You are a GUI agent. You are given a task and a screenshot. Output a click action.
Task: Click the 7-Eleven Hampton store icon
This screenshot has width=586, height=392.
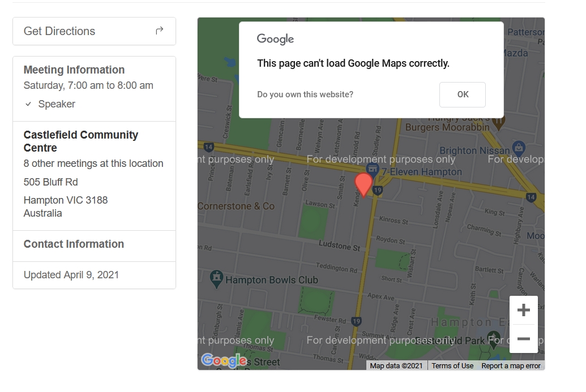373,169
